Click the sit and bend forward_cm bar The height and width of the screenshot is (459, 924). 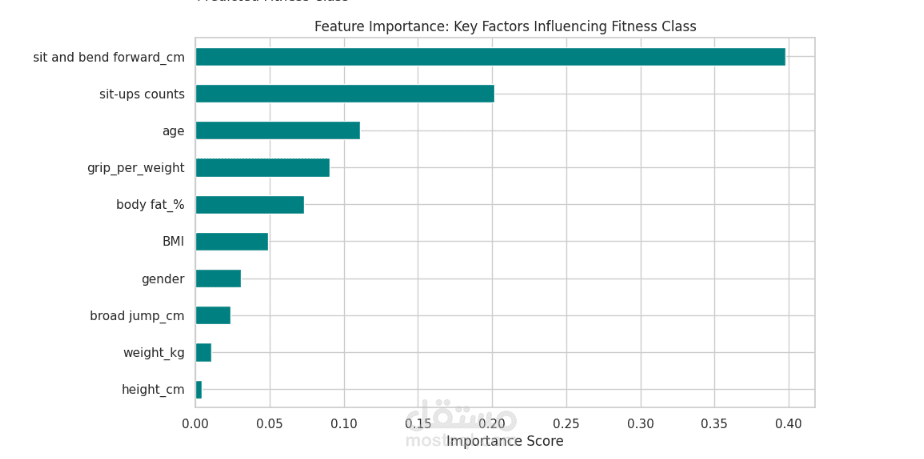click(x=490, y=57)
